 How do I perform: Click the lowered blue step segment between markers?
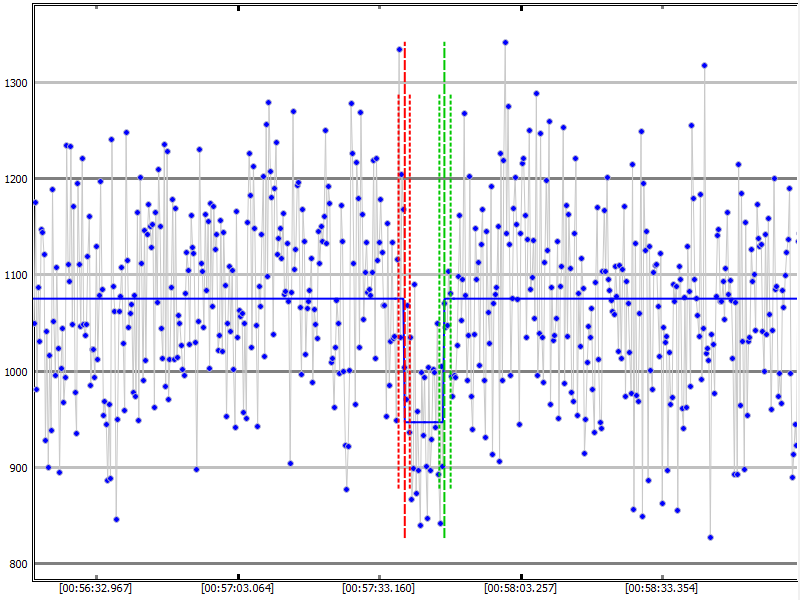pyautogui.click(x=424, y=422)
